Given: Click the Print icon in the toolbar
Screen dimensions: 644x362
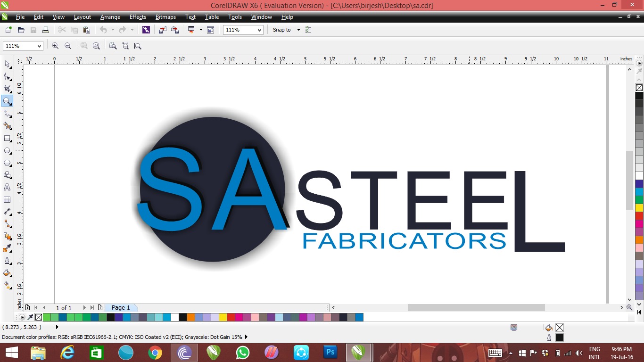Looking at the screenshot, I should pos(46,30).
